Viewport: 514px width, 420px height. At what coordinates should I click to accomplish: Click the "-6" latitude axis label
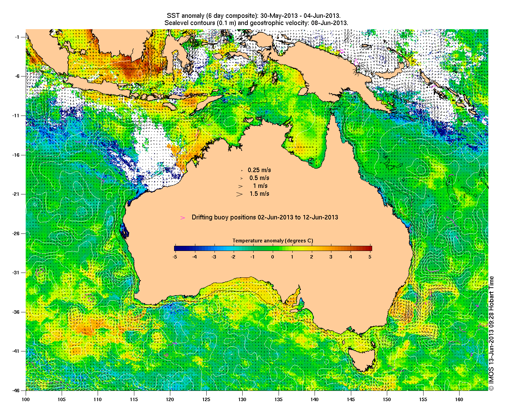18,76
